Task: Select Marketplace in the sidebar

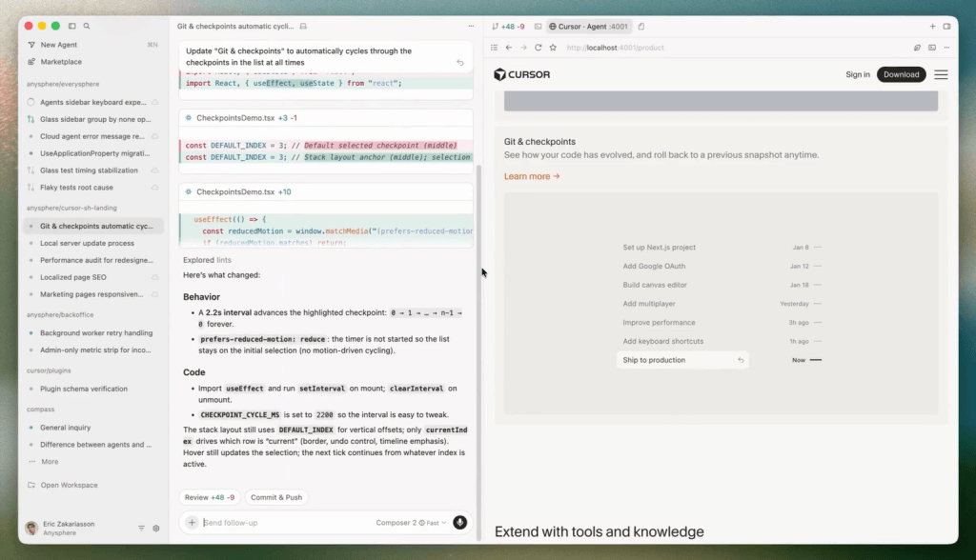Action: (61, 62)
